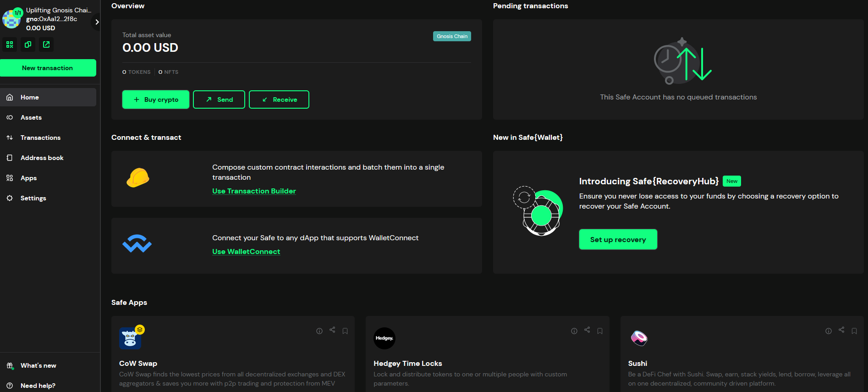Click the Settings gear icon
The height and width of the screenshot is (392, 868).
pyautogui.click(x=10, y=198)
